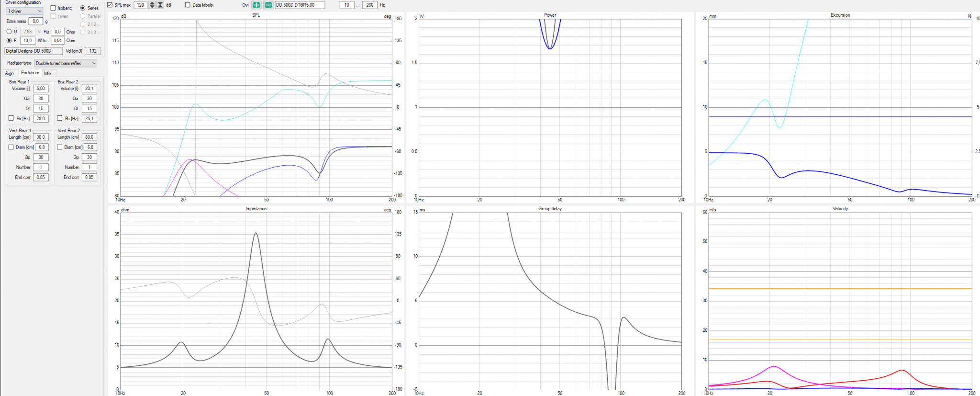Click Box Rear 1 Volume field
980x396 pixels.
coord(41,89)
